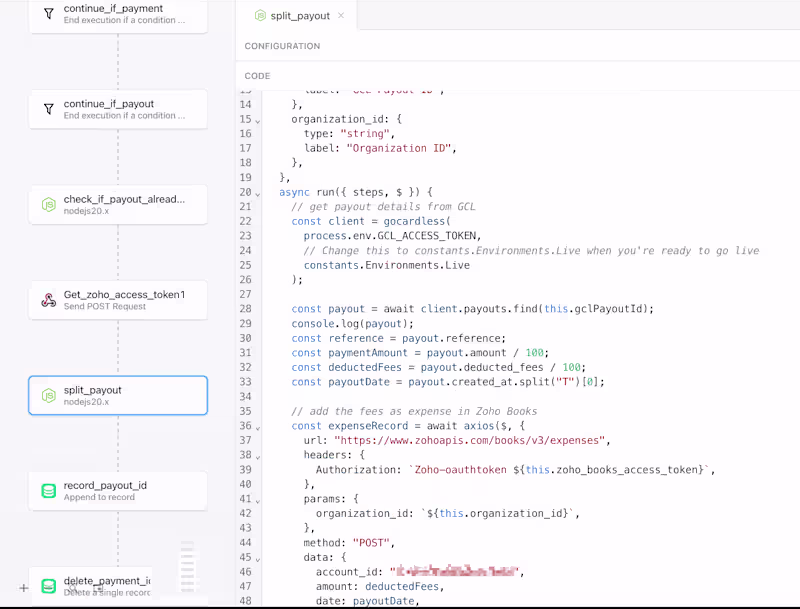Viewport: 800px width, 609px height.
Task: Collapse the axios call fold at line 36
Action: click(258, 428)
